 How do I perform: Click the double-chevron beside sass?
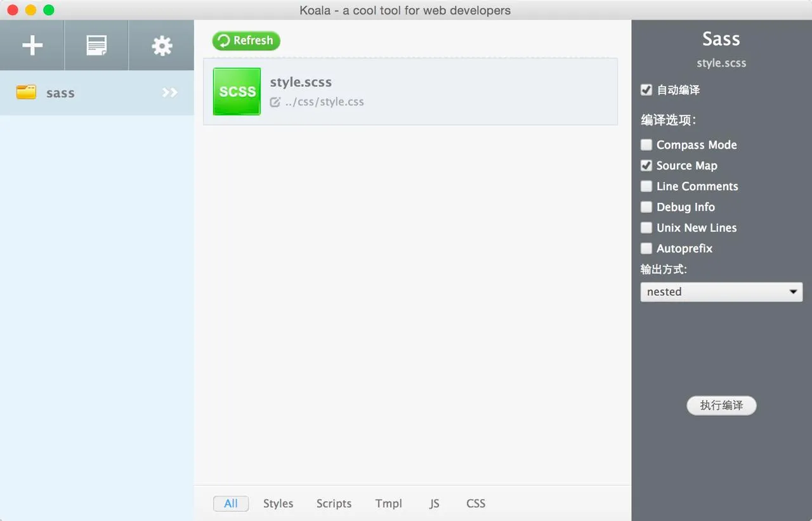click(x=169, y=93)
